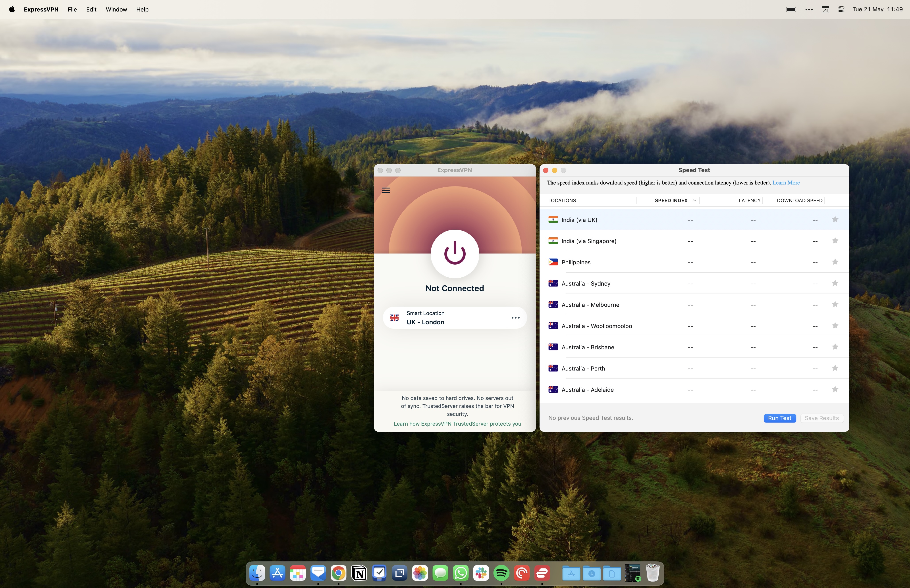This screenshot has width=910, height=588.
Task: Open location options three-dot menu
Action: pos(515,318)
